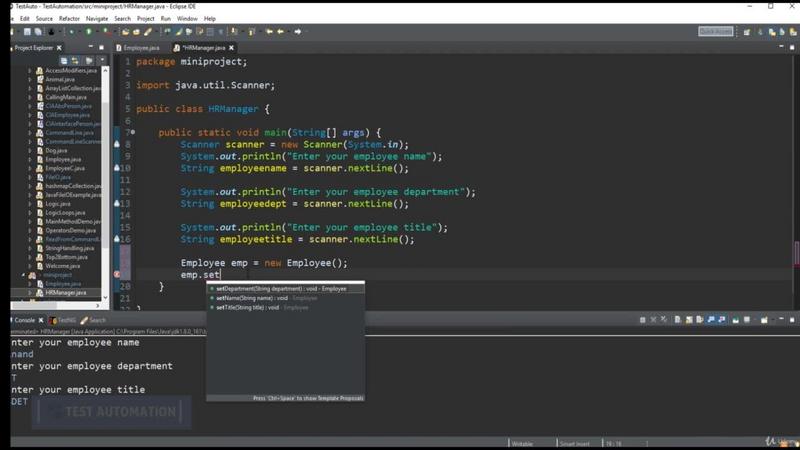Toggle Link with Editor in Project Explorer
This screenshot has width=800, height=450.
point(75,60)
